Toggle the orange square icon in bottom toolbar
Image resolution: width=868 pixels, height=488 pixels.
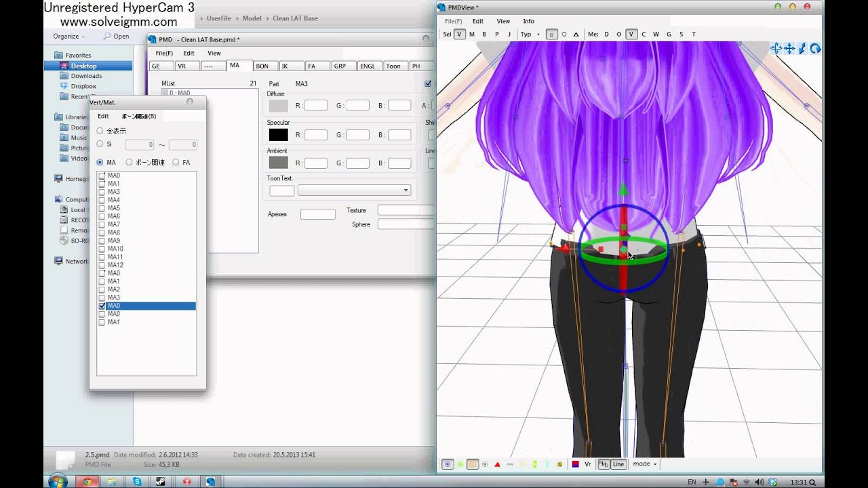473,464
